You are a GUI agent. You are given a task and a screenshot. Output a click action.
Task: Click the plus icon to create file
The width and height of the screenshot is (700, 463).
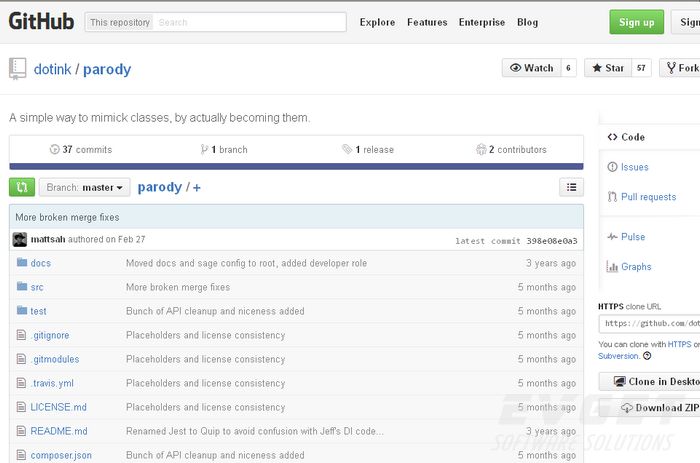click(x=196, y=188)
